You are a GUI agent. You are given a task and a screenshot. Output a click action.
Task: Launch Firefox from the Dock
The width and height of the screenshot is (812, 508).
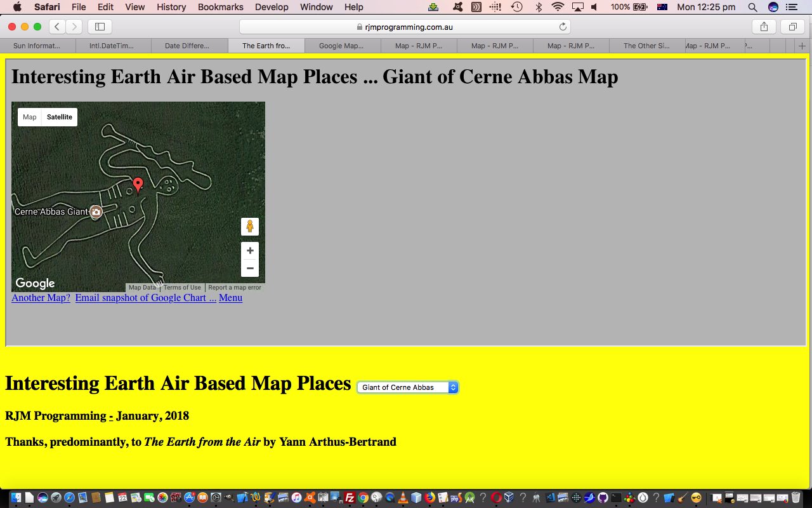point(430,498)
